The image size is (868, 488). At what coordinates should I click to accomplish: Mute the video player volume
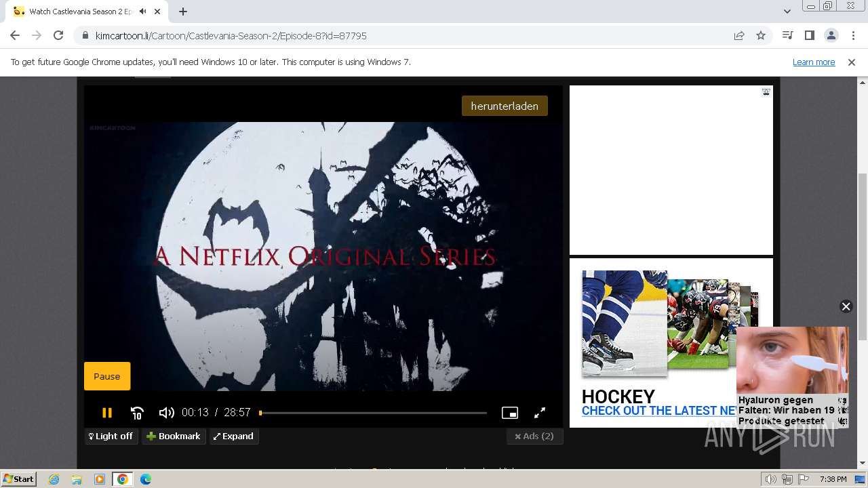pyautogui.click(x=166, y=413)
